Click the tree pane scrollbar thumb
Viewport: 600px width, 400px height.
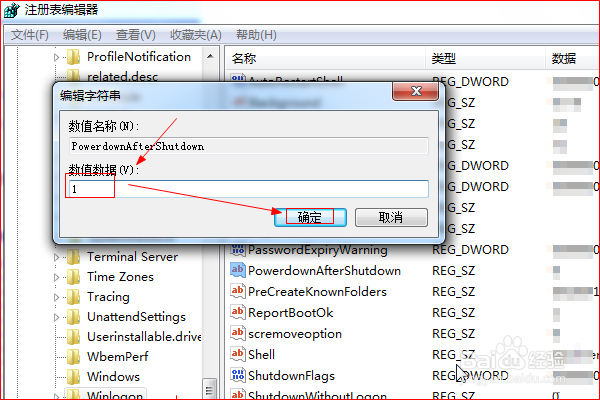209,389
